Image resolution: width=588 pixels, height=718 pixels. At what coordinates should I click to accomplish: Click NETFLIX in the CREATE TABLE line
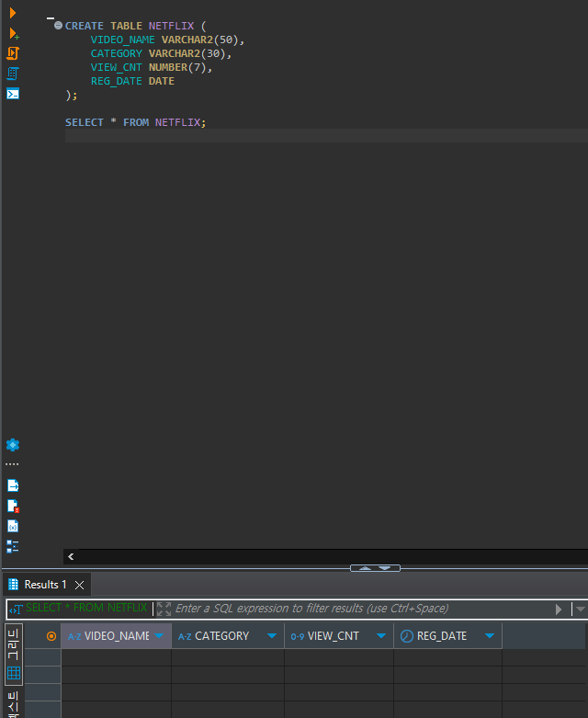click(171, 26)
